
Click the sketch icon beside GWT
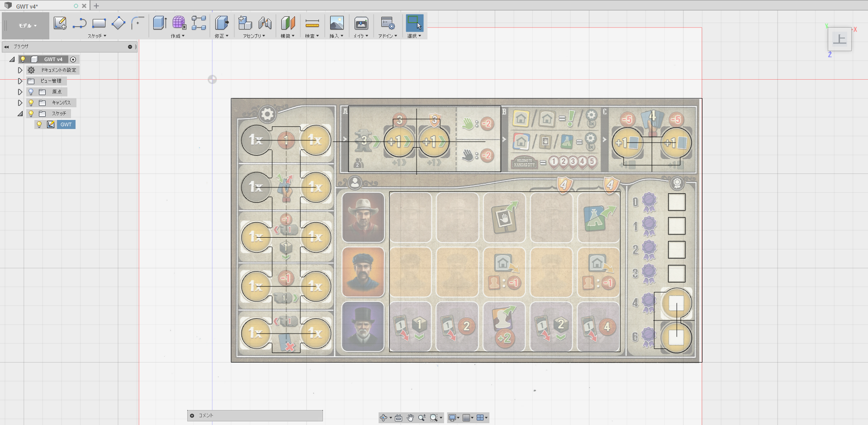(x=51, y=124)
